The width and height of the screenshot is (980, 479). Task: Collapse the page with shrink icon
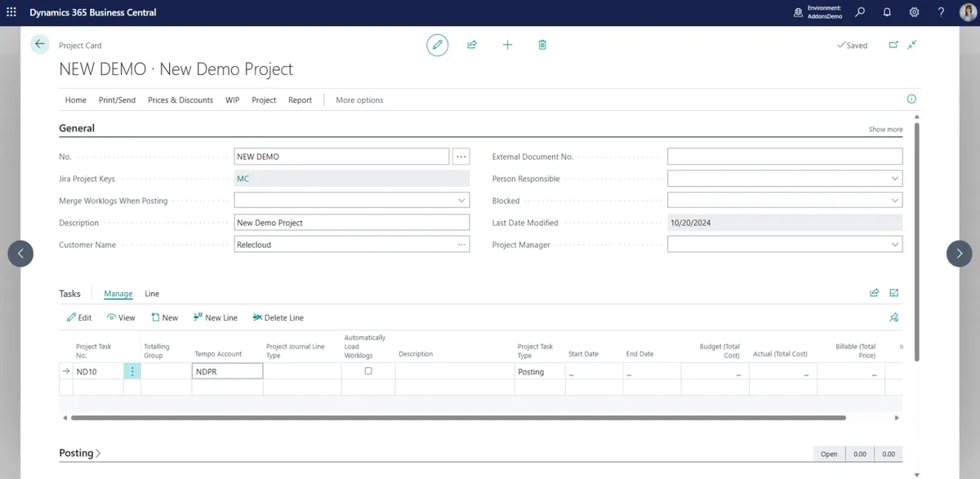[x=912, y=45]
